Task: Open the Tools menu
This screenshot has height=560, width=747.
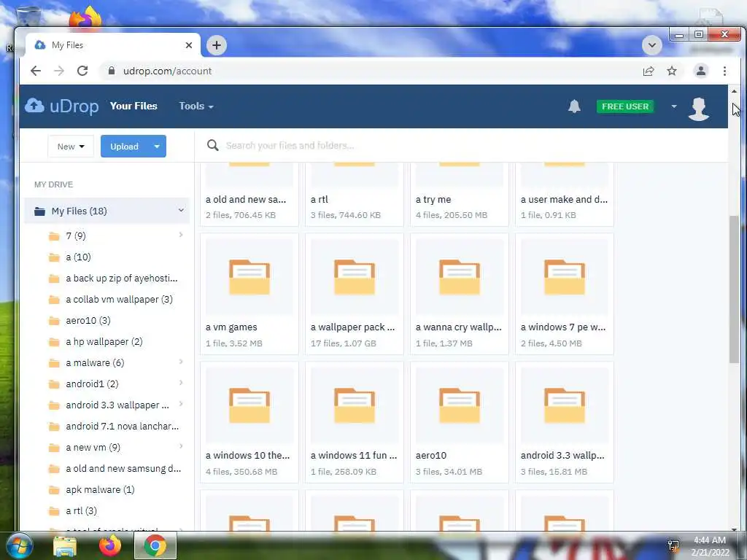Action: pos(196,106)
